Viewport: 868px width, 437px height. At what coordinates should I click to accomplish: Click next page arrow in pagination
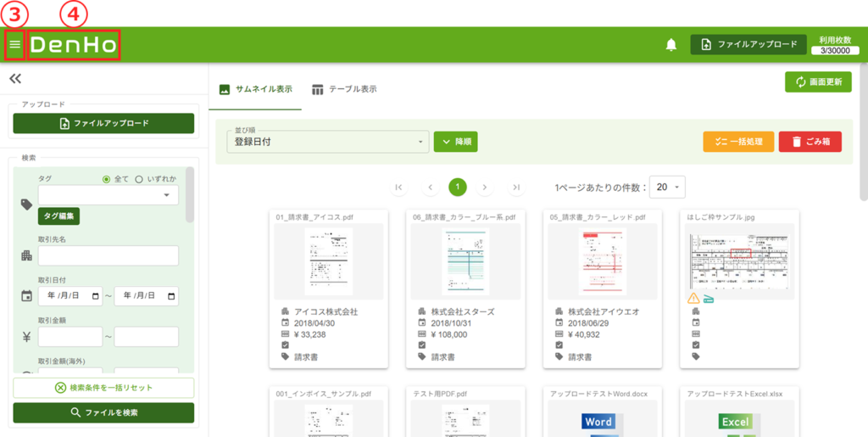tap(485, 187)
